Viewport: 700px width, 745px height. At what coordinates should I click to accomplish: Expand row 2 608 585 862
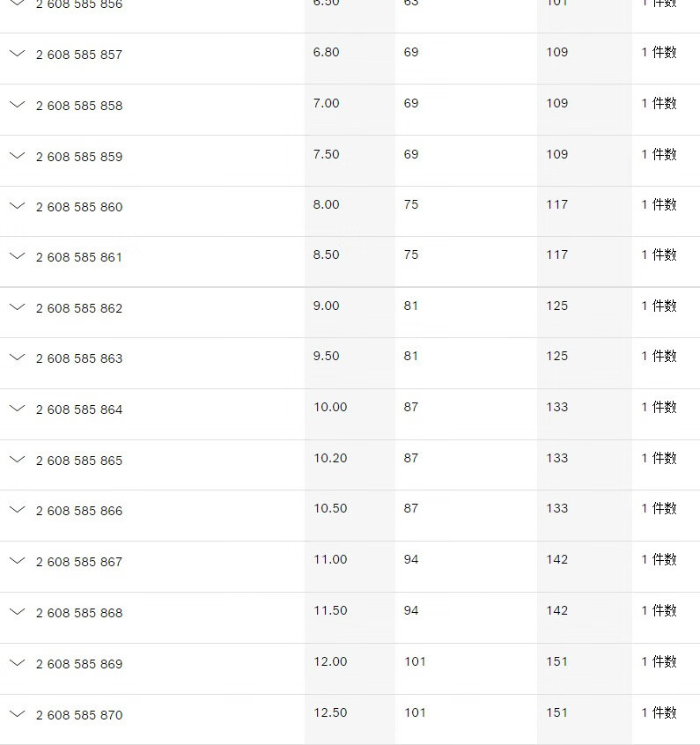click(18, 307)
